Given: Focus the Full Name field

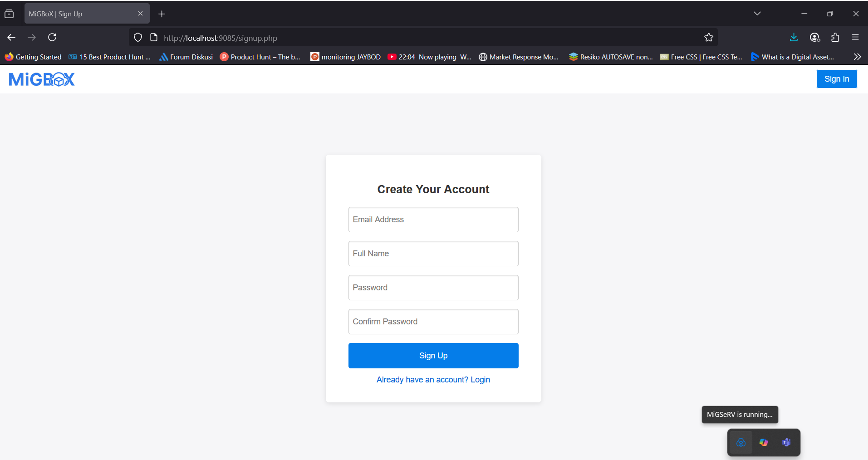Looking at the screenshot, I should click(x=433, y=254).
